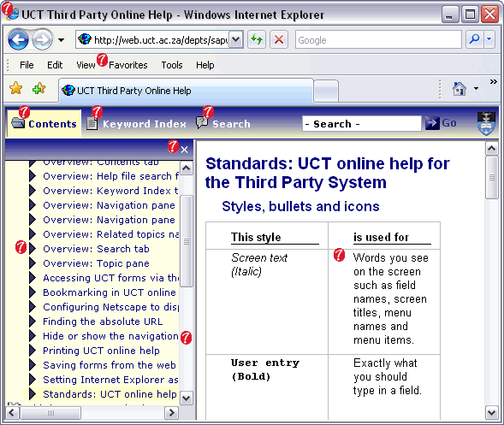504x425 pixels.
Task: Click the contents pane scroll down arrow
Action: (187, 398)
